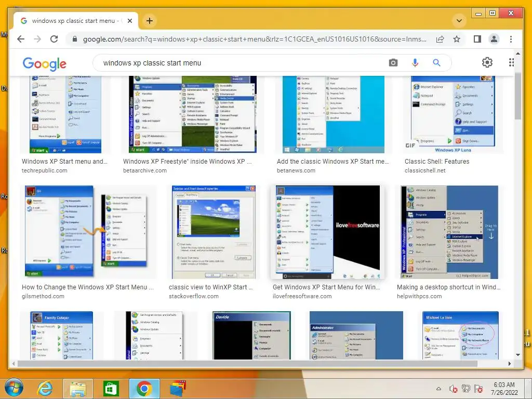Click 'How to Change the Windows XP Start Menu' title
Screen dimensions: 532x399
(x=87, y=287)
